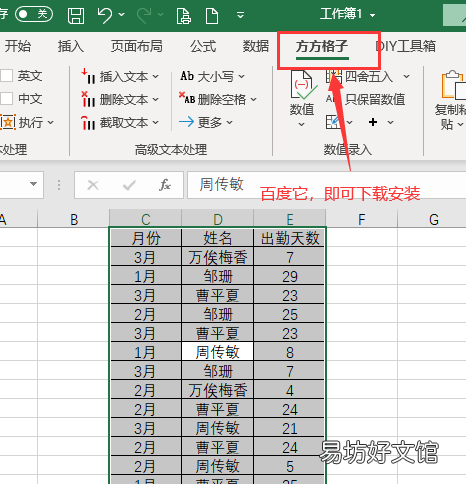Click the 删除空格 AB icon
The width and height of the screenshot is (466, 484).
(187, 99)
